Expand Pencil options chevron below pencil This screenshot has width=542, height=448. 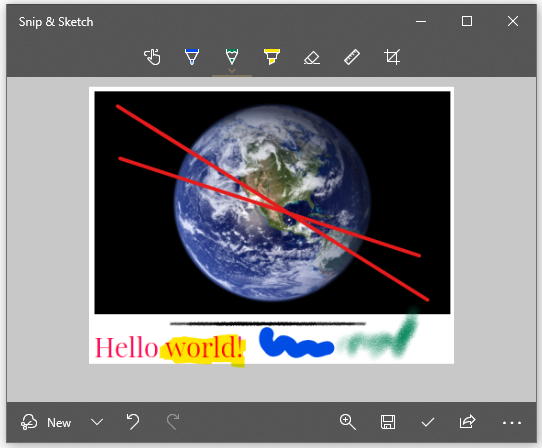232,71
